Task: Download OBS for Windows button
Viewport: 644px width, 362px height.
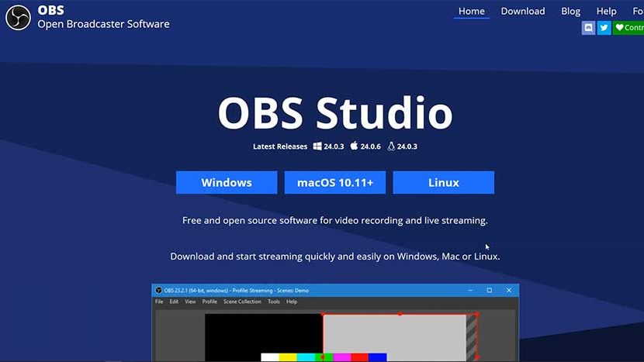Action: point(227,182)
